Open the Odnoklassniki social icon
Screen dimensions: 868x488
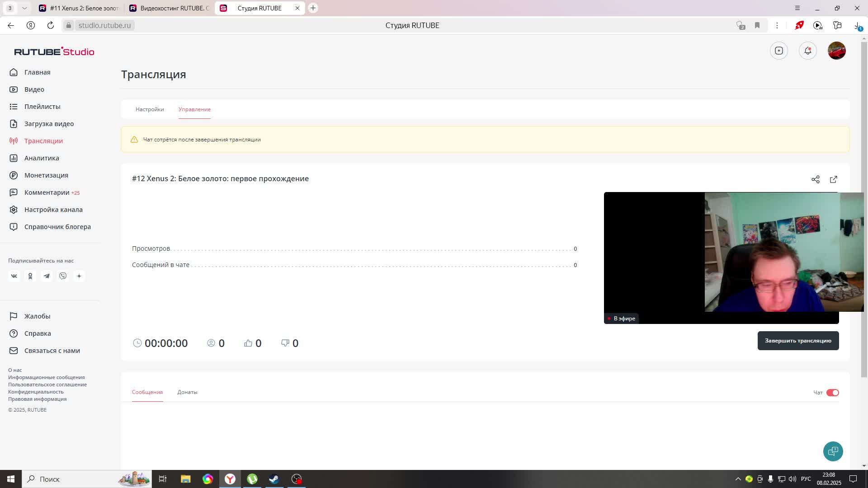(30, 276)
